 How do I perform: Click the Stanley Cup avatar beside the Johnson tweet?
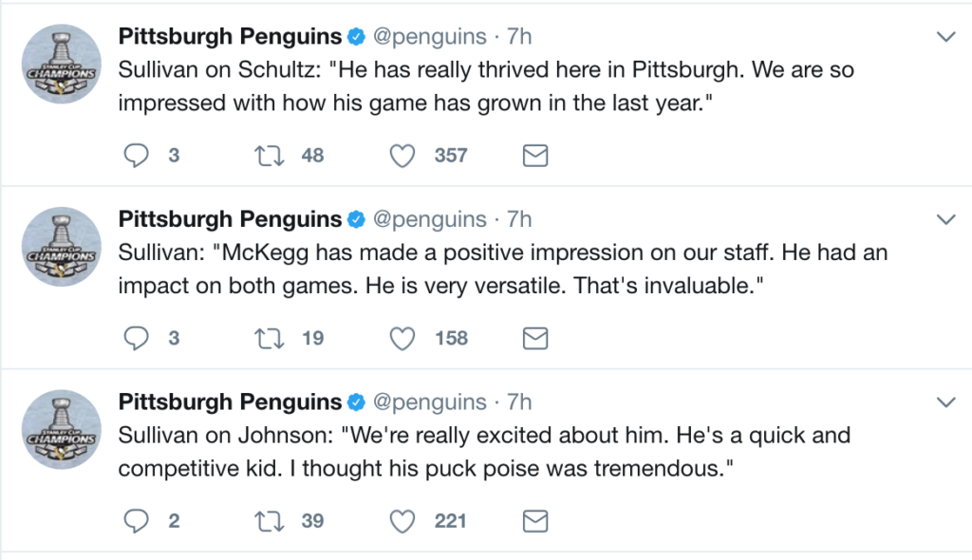pos(62,430)
